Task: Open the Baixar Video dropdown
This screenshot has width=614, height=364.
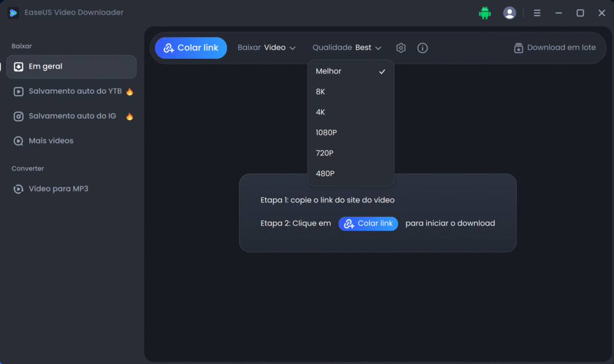Action: 267,48
